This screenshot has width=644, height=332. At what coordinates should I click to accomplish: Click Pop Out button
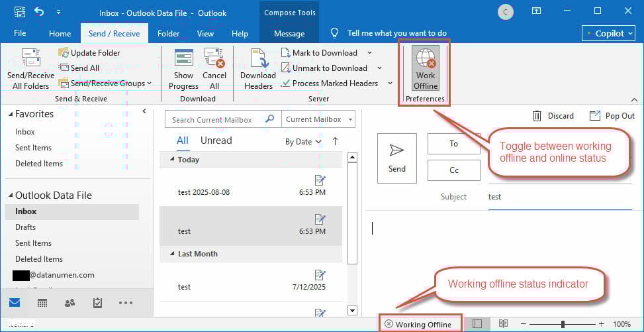click(612, 116)
